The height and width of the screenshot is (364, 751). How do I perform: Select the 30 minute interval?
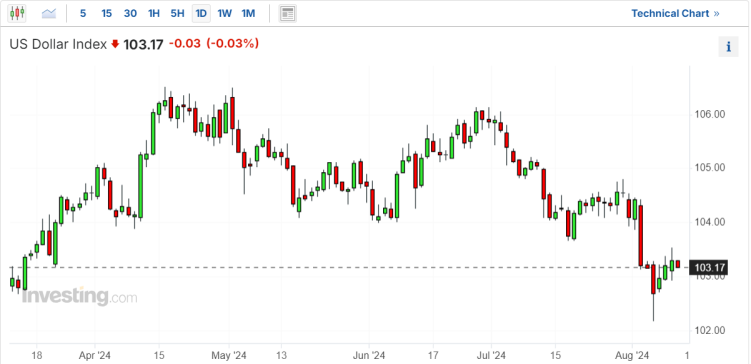130,13
